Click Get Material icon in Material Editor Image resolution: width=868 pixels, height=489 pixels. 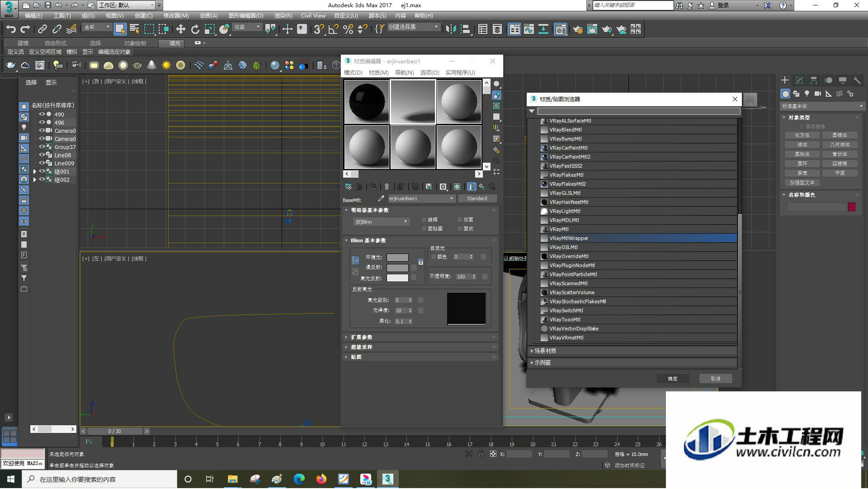tap(349, 187)
